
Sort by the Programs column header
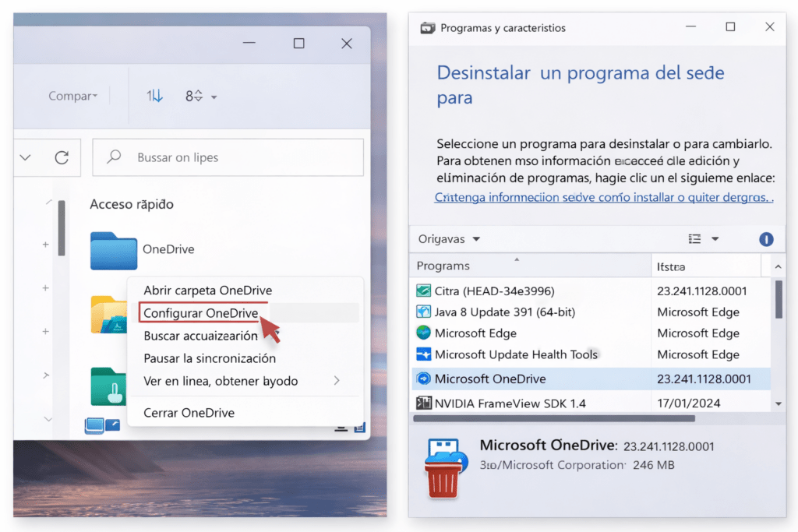(x=530, y=266)
